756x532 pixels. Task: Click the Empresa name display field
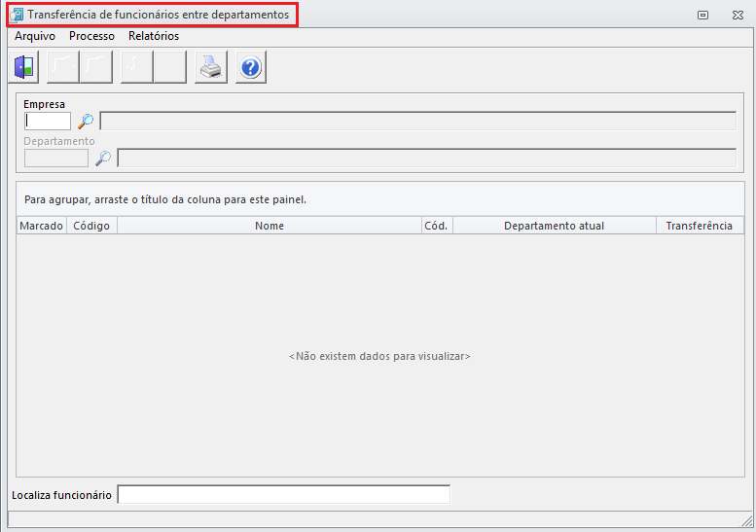418,121
